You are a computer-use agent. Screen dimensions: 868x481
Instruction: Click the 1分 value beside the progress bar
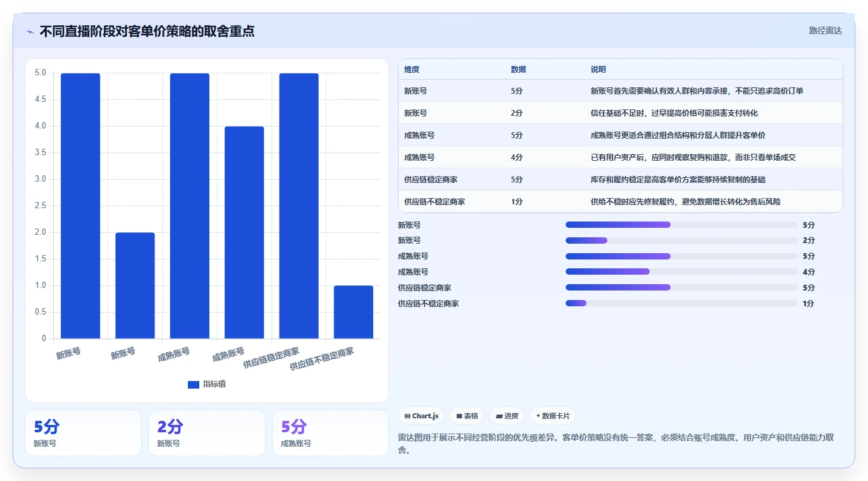click(809, 304)
